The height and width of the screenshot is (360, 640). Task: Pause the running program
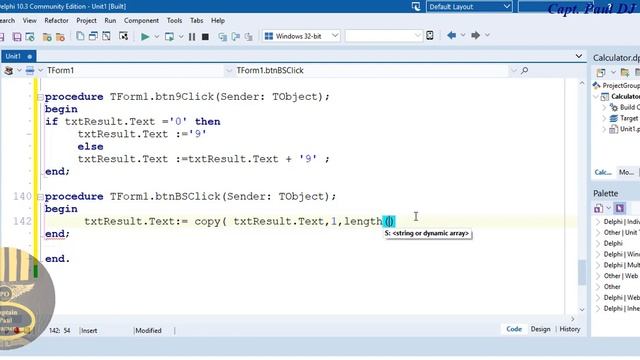[x=192, y=37]
